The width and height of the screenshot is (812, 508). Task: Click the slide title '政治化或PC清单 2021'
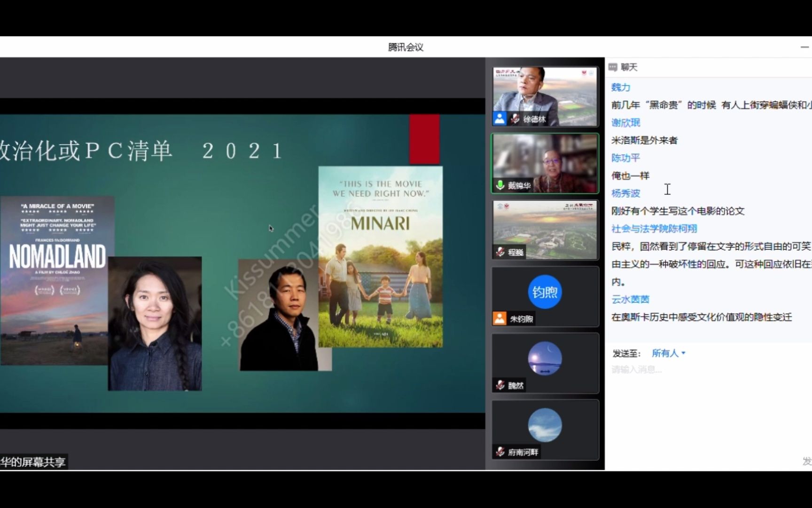pos(141,151)
